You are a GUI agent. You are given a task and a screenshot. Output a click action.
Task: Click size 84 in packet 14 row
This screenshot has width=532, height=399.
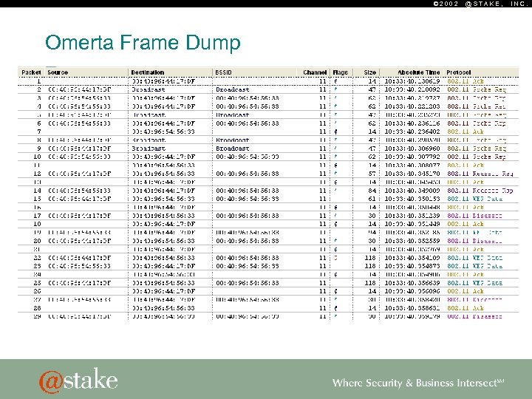click(x=372, y=191)
